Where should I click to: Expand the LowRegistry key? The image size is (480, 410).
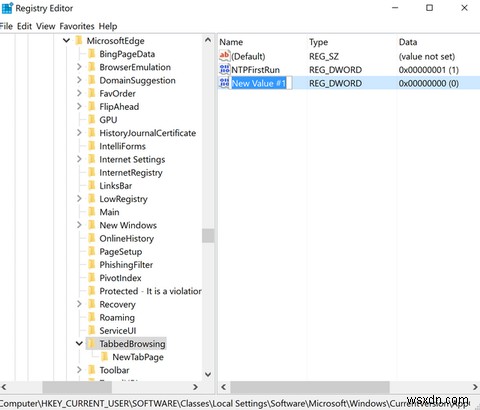(79, 199)
